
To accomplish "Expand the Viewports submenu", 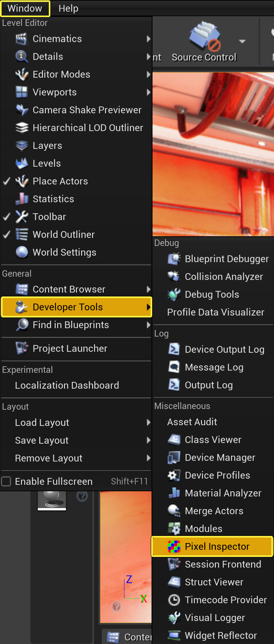I will coord(54,92).
